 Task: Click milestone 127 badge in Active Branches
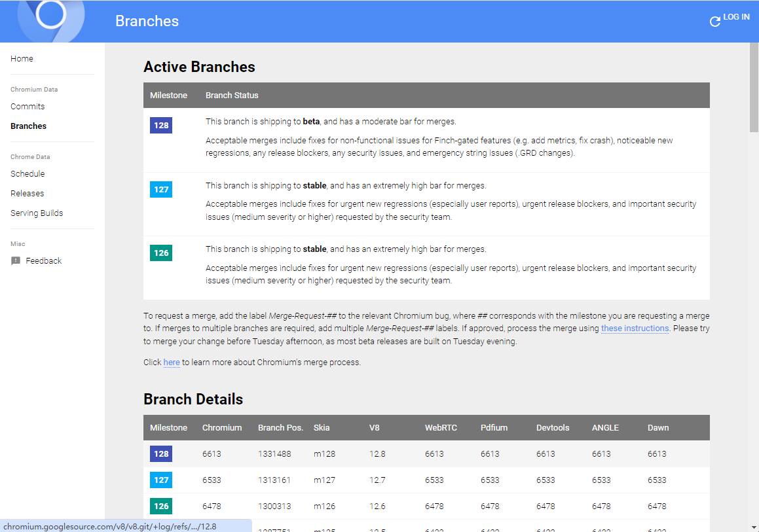[x=161, y=190]
